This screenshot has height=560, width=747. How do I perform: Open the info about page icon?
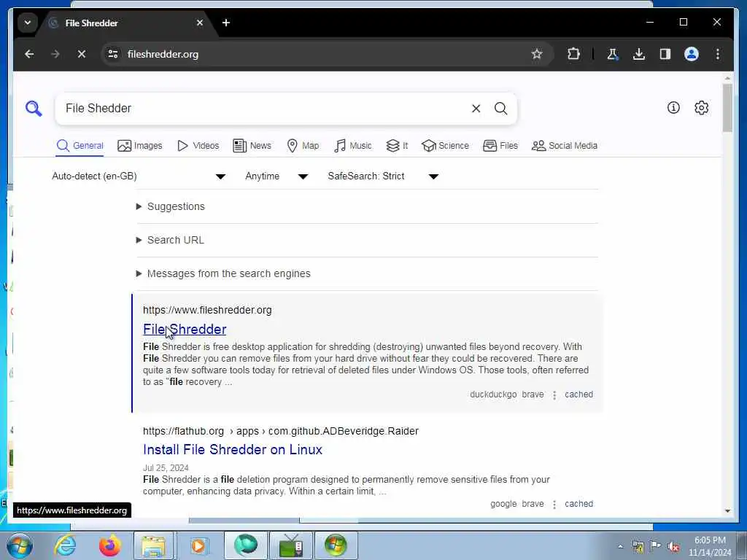(673, 108)
